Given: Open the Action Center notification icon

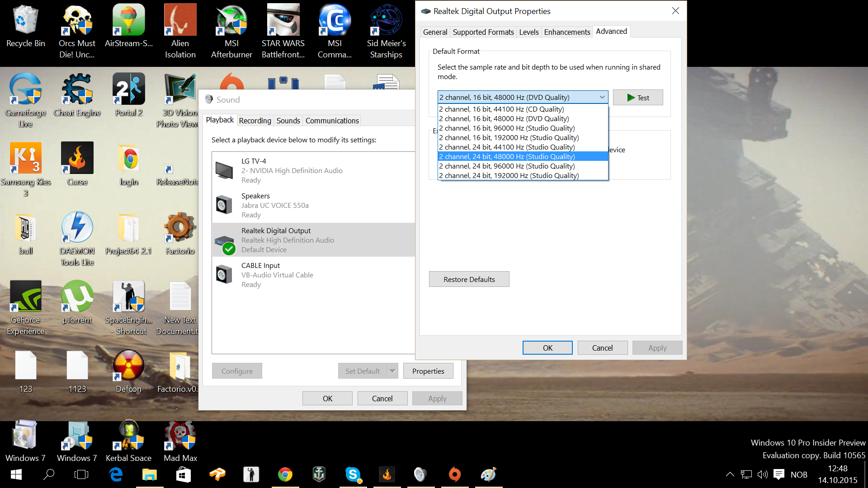Looking at the screenshot, I should 779,474.
